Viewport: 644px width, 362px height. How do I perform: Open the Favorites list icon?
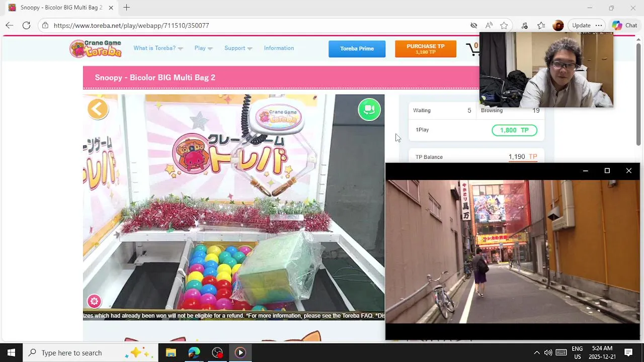click(x=541, y=25)
